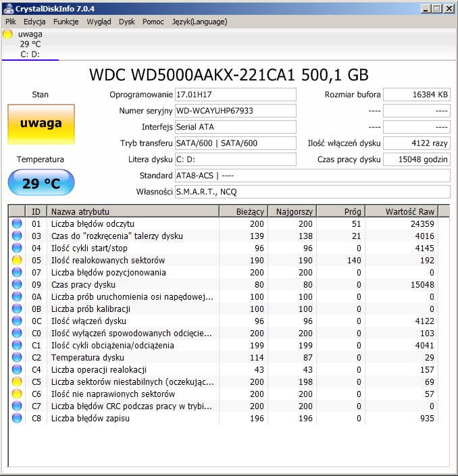Open the Edycja menu
The height and width of the screenshot is (476, 458).
[x=34, y=22]
